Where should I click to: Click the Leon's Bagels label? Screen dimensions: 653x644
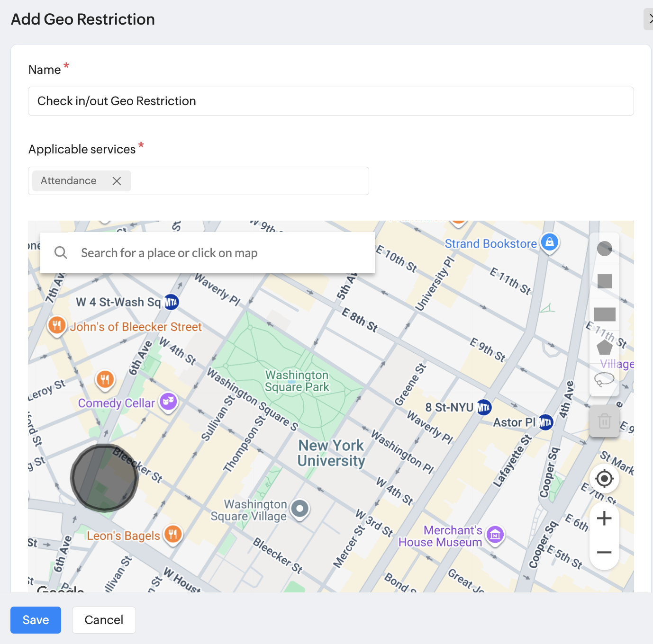click(x=124, y=536)
